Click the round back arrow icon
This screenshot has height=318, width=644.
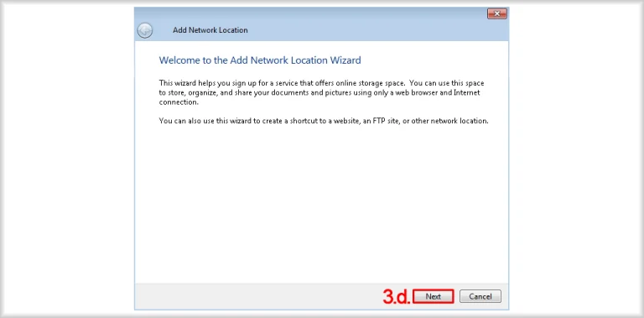[x=144, y=30]
